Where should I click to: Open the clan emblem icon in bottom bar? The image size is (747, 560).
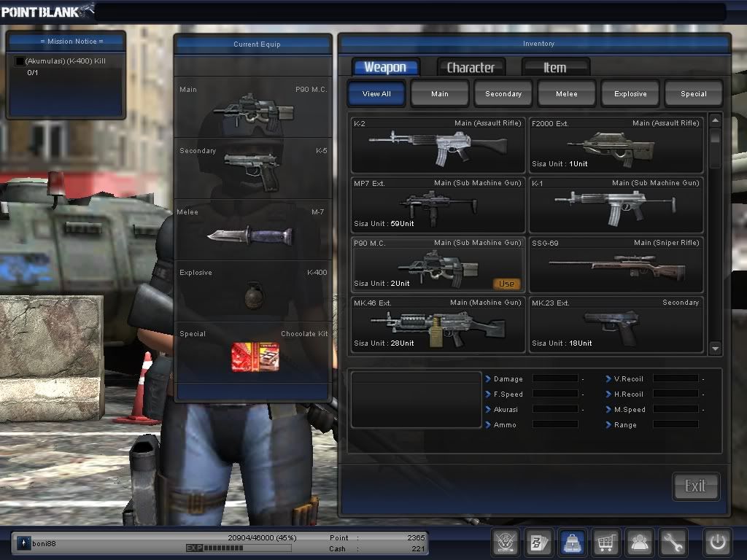click(x=505, y=542)
